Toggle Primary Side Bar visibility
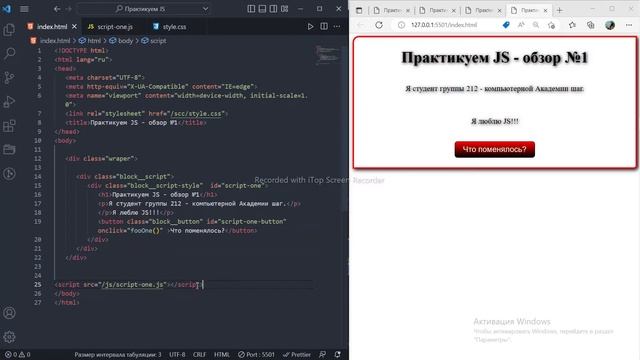640x360 pixels. [x=251, y=9]
